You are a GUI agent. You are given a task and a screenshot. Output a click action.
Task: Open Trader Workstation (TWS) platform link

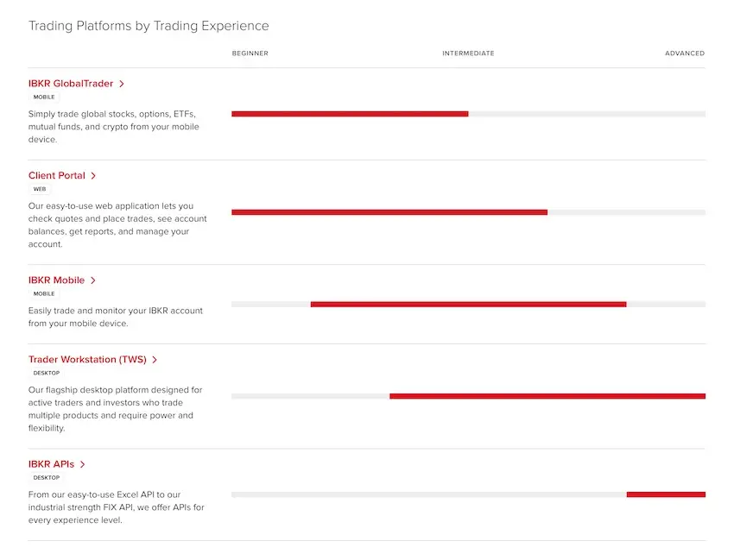point(87,360)
